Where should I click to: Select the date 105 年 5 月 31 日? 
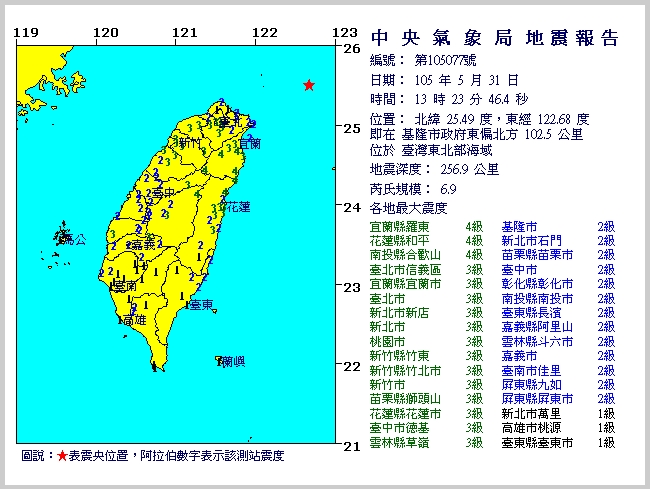467,80
